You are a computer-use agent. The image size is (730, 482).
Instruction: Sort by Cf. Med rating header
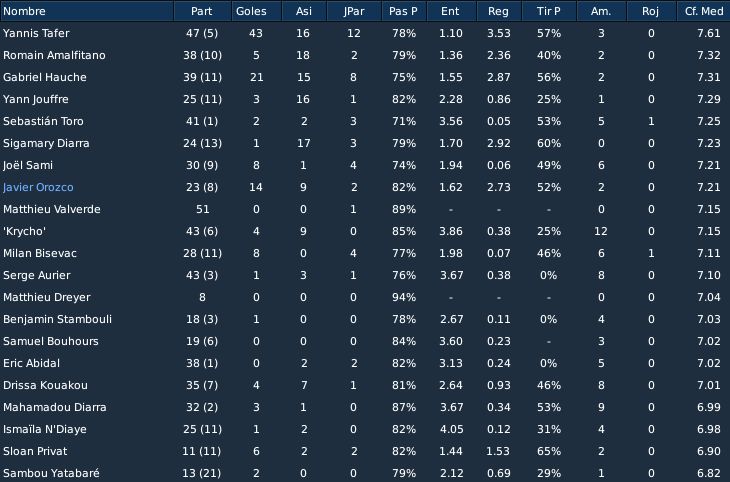[x=703, y=11]
